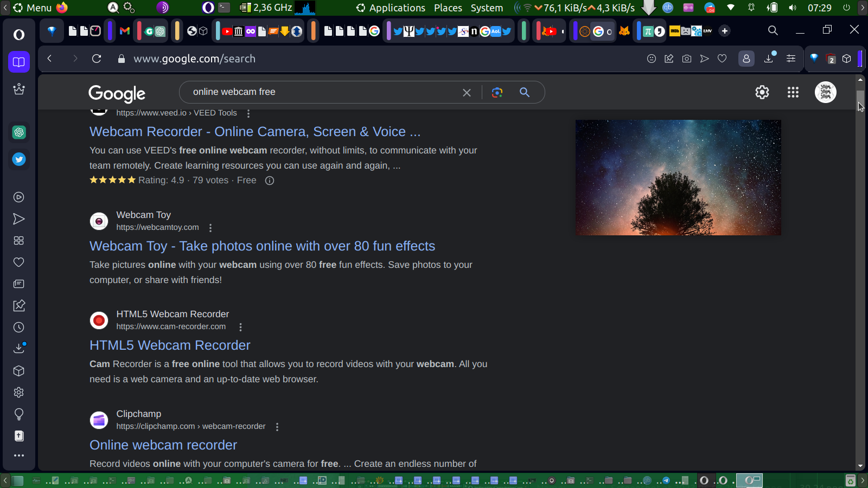868x488 pixels.
Task: Open the Google account avatar menu
Action: (x=826, y=92)
